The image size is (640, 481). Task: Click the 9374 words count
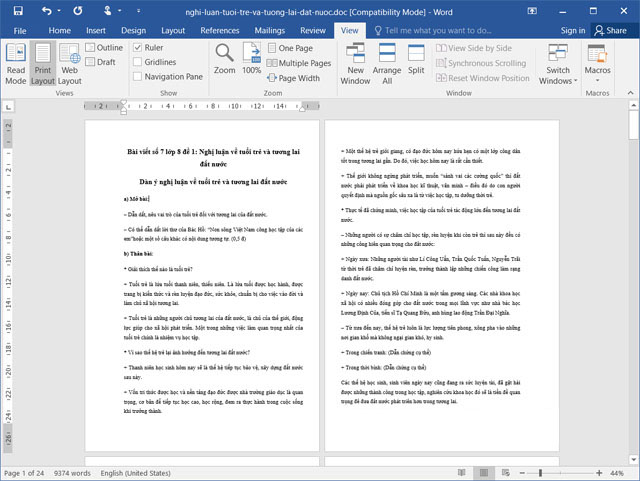click(72, 473)
